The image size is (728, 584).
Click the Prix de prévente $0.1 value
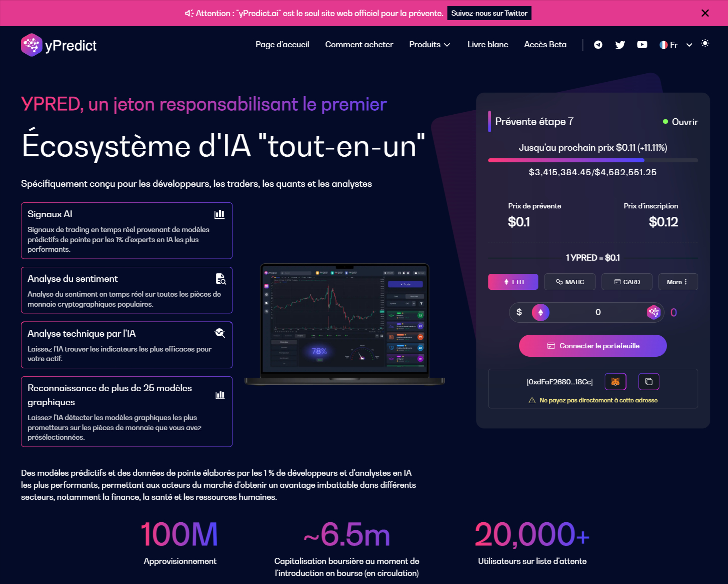[518, 222]
